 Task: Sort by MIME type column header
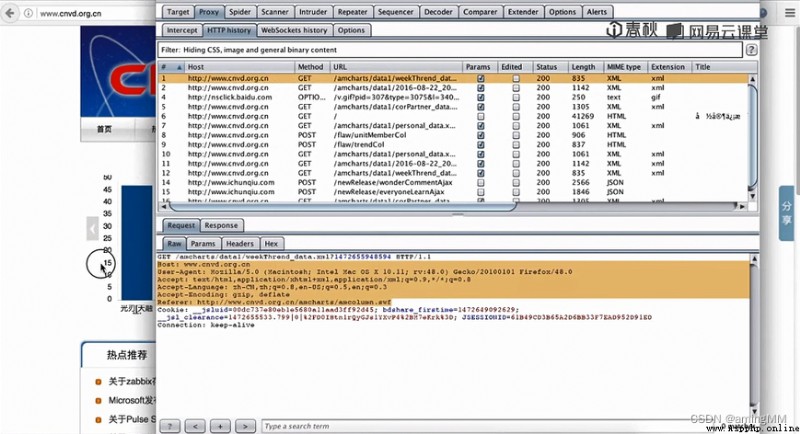pyautogui.click(x=625, y=67)
